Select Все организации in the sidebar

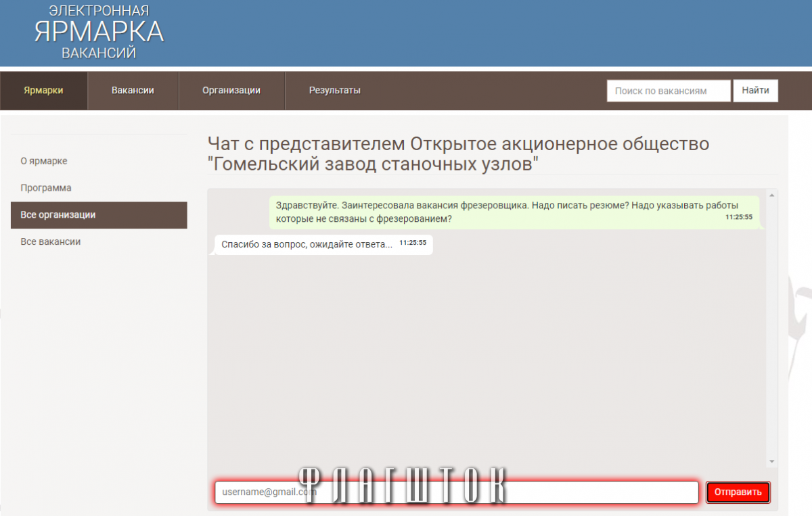(x=99, y=215)
